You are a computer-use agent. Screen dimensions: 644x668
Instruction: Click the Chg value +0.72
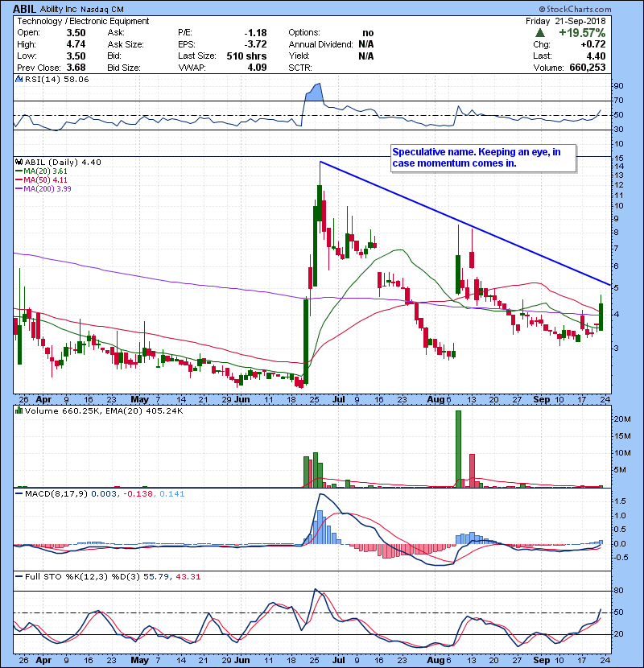coord(592,44)
